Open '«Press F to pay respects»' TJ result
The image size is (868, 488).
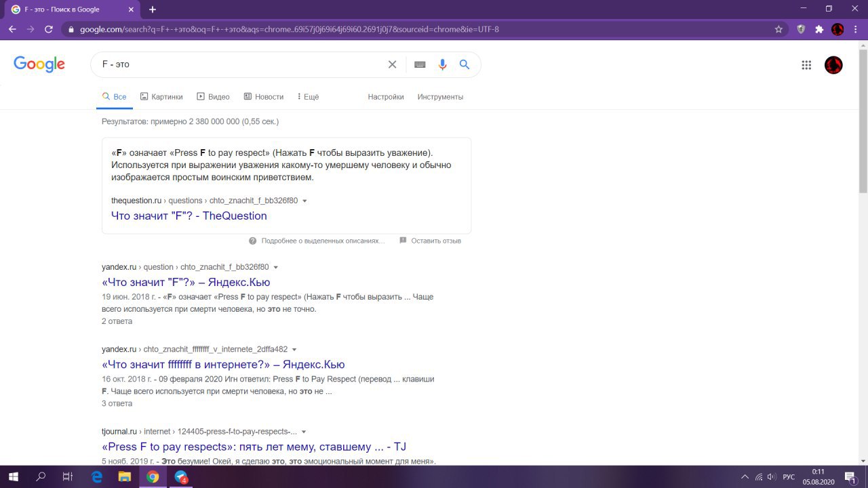(254, 447)
